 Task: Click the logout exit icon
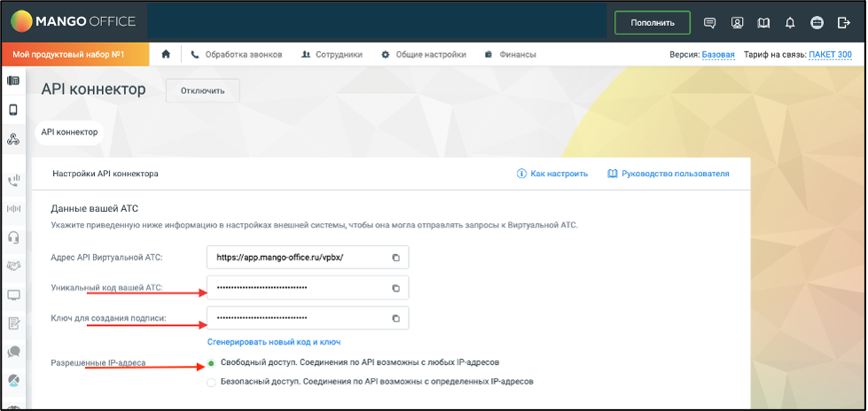[844, 23]
